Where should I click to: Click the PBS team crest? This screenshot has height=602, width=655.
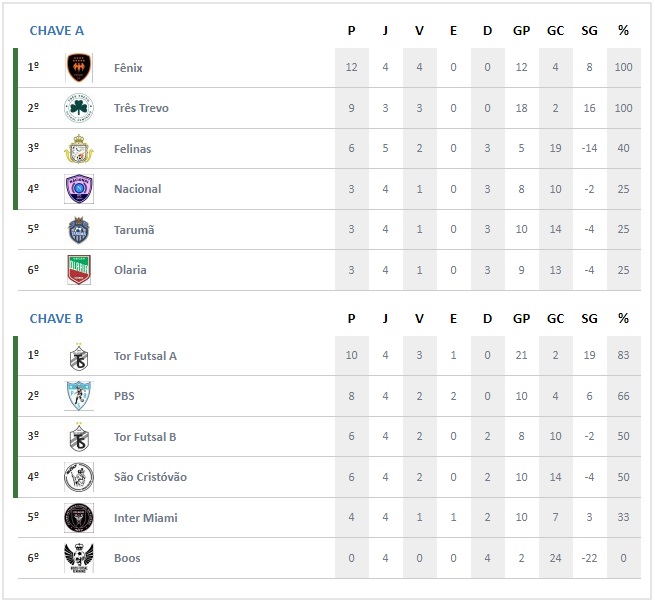tap(79, 396)
